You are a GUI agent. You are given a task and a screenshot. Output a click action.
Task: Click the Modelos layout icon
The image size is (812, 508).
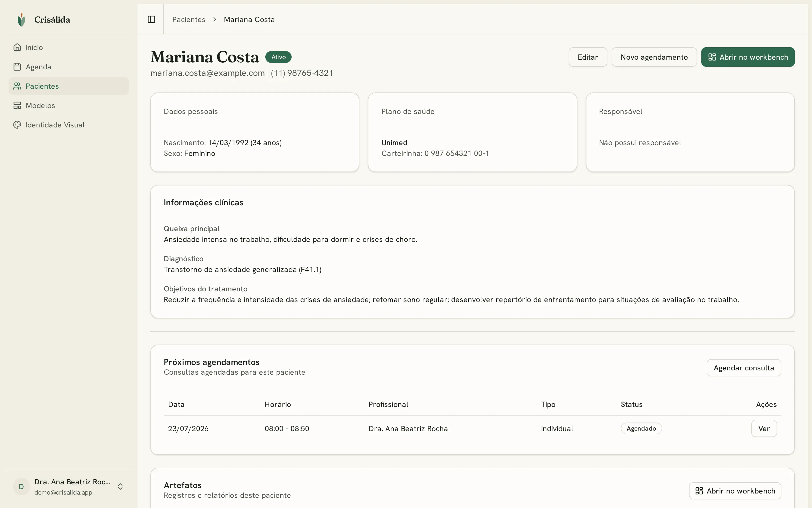point(17,105)
